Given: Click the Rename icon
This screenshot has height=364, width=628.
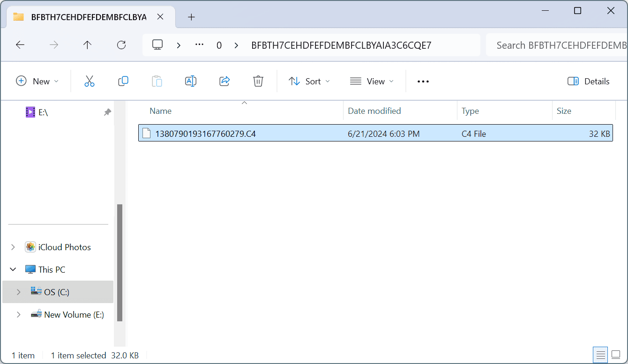Looking at the screenshot, I should click(191, 81).
